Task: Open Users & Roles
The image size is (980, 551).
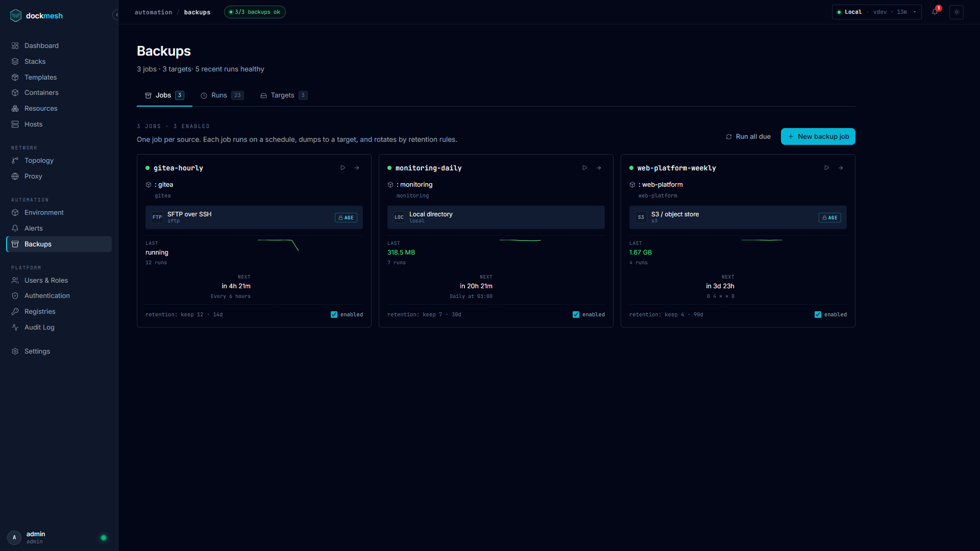Action: (x=59, y=280)
